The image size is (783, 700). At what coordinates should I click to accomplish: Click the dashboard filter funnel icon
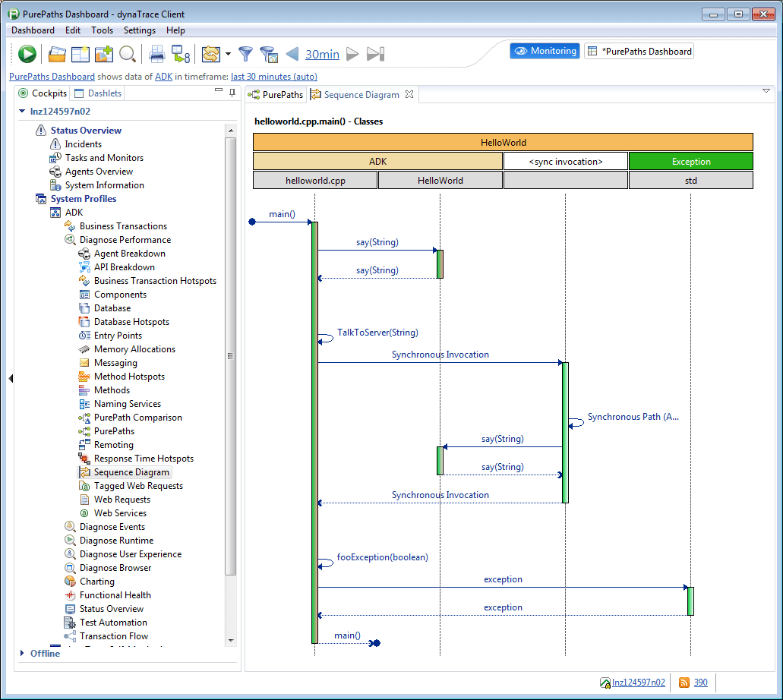point(269,54)
